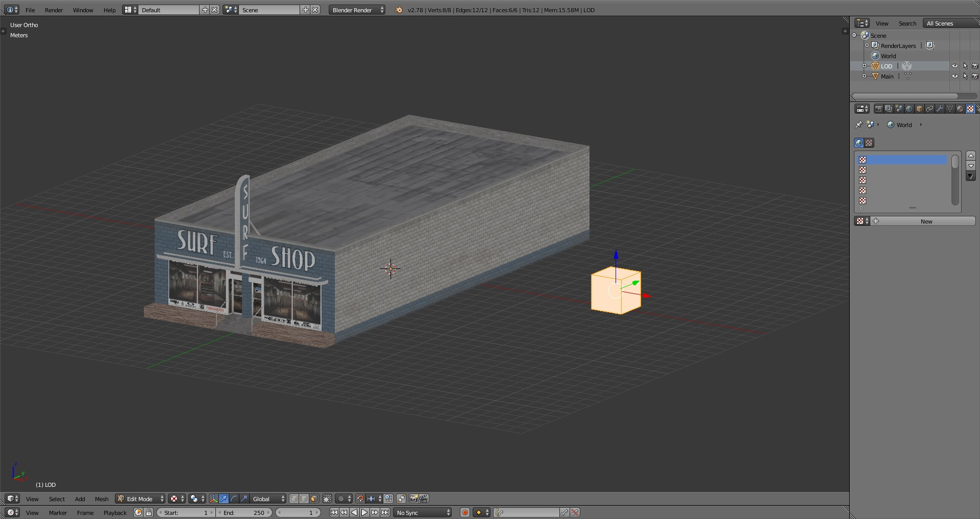
Task: Hide the LOD object with eye icon
Action: tap(954, 66)
